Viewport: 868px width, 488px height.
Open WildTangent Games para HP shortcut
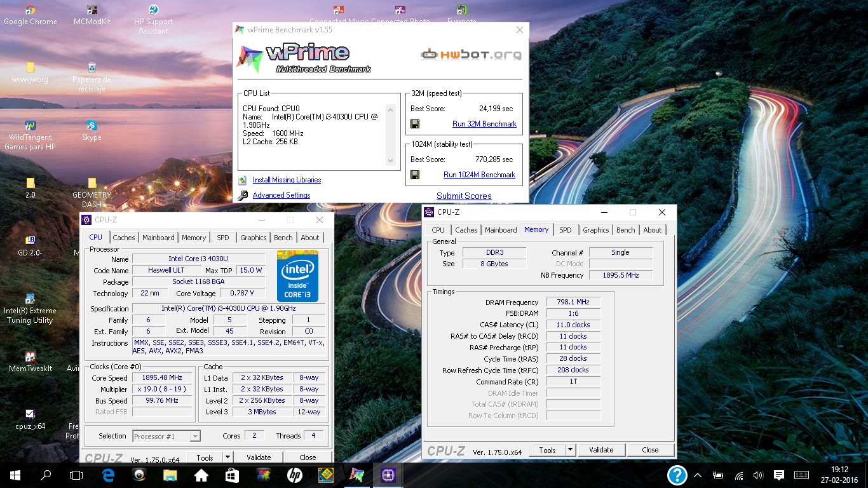[x=30, y=135]
